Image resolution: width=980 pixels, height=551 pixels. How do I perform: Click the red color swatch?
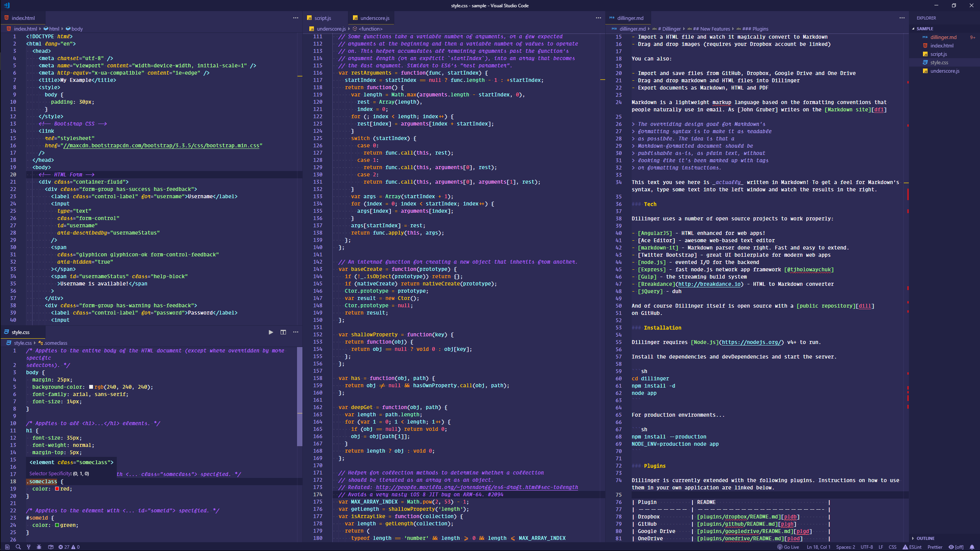pyautogui.click(x=57, y=489)
